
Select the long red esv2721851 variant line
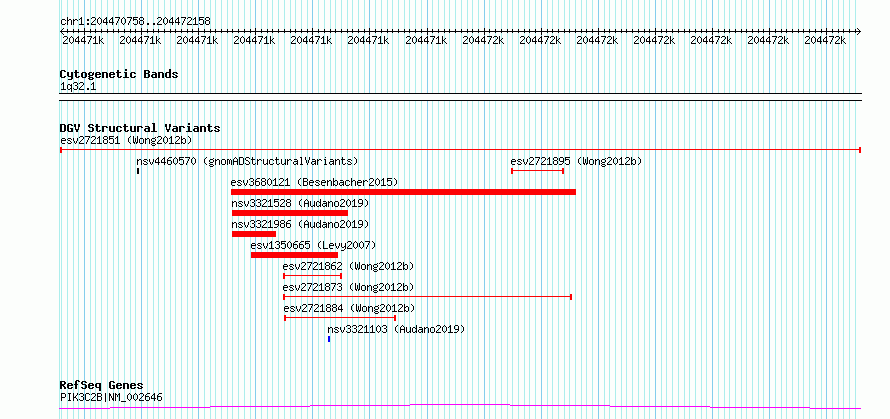click(x=460, y=150)
